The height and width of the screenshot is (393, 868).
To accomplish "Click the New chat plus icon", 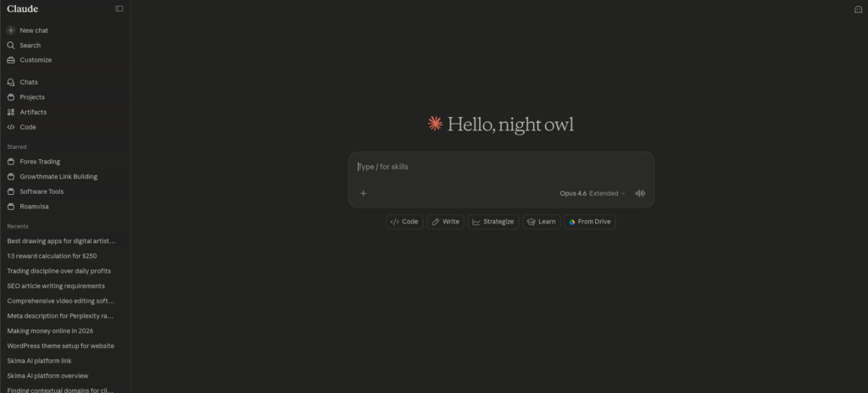I will click(x=11, y=30).
